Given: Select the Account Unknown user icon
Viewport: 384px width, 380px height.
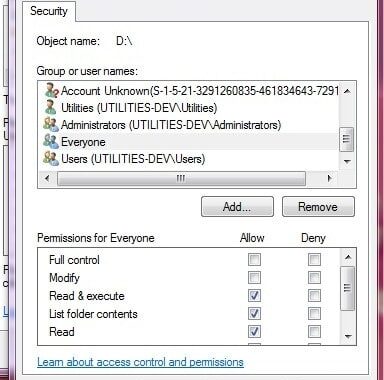Looking at the screenshot, I should pos(52,91).
